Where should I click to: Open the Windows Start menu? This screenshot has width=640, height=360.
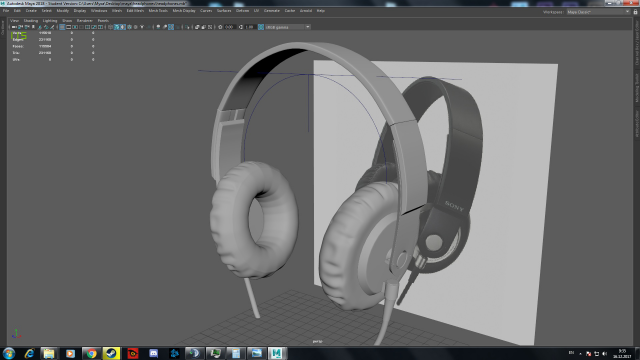click(9, 353)
